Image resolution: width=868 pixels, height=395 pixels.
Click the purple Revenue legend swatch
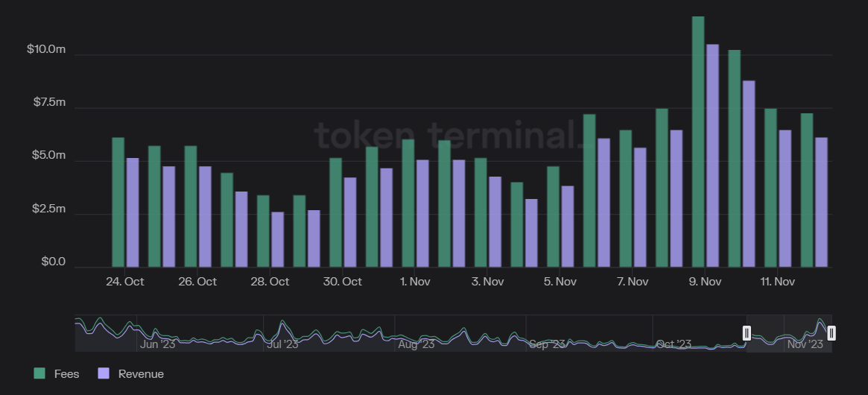(x=104, y=373)
